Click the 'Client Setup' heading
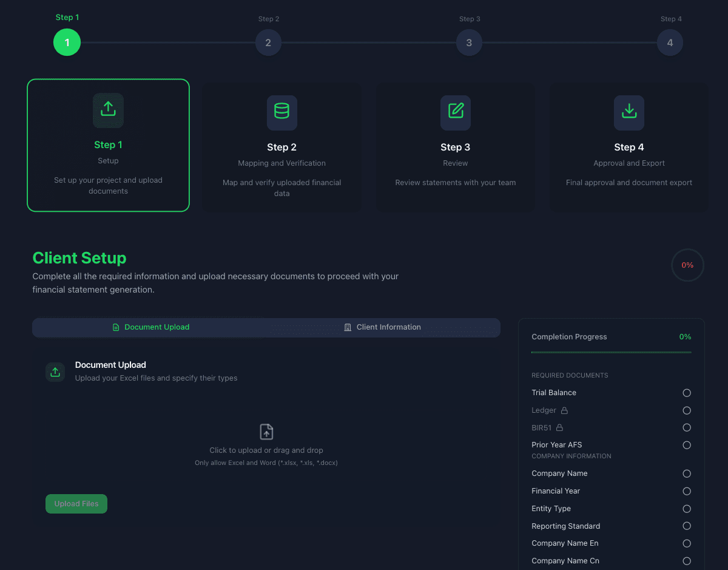This screenshot has width=728, height=570. [x=79, y=258]
